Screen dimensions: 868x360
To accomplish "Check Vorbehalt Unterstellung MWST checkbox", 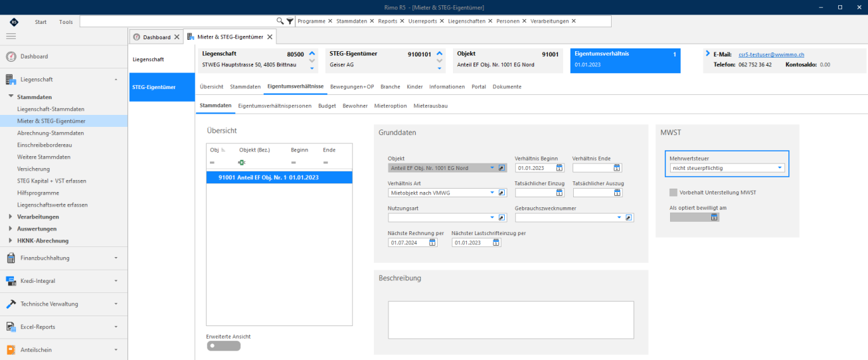I will (674, 193).
